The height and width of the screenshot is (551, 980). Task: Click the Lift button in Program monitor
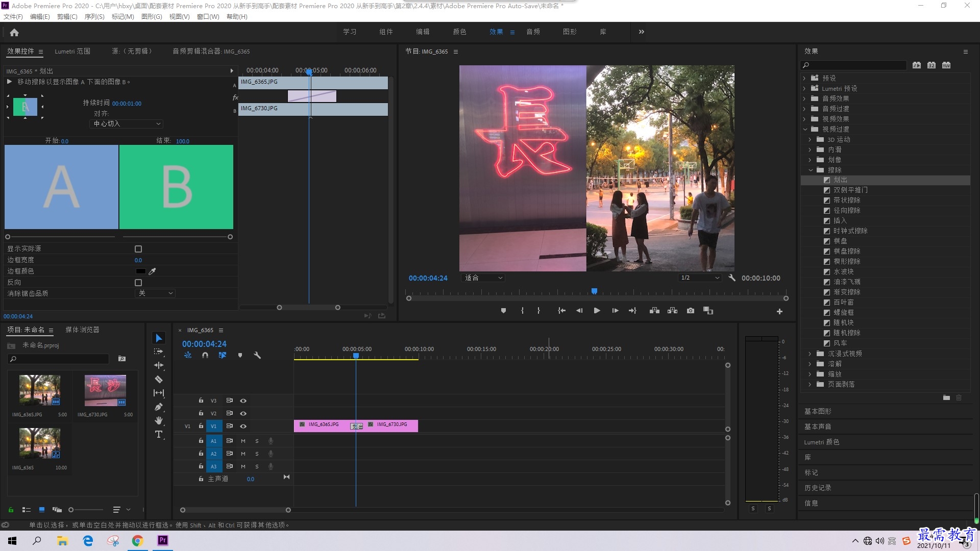point(654,311)
